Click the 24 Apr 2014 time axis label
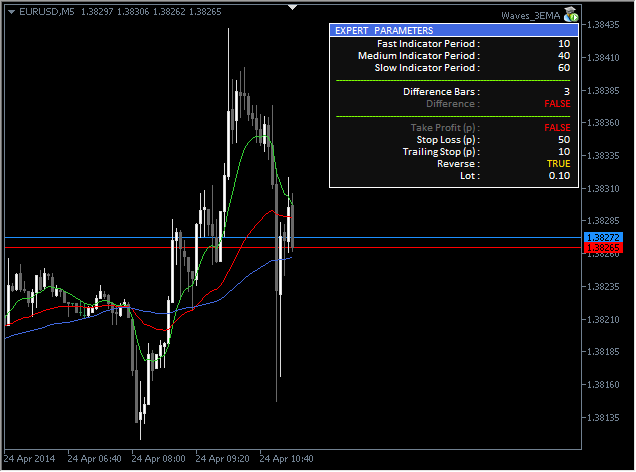Screen dimensions: 636x472 29,459
